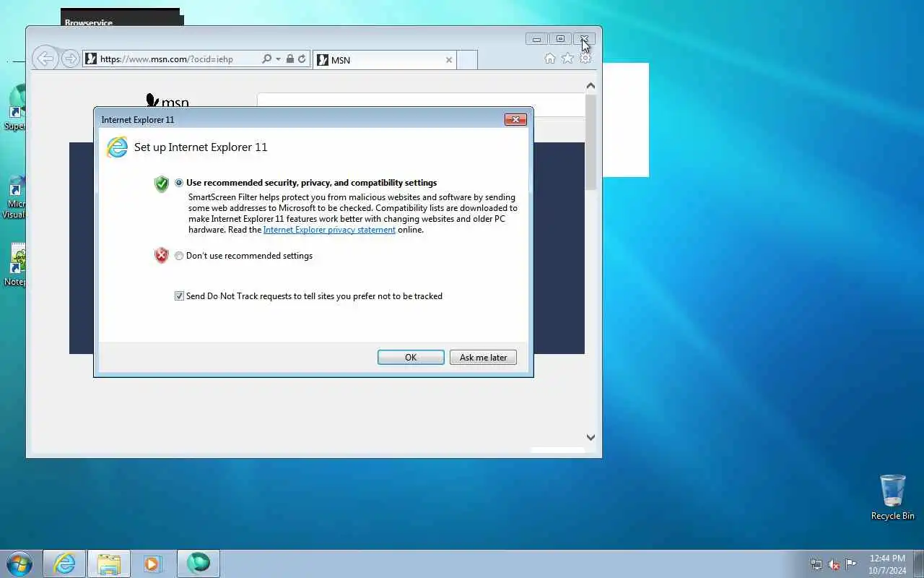Maximize the Internet Explorer window

pos(560,39)
